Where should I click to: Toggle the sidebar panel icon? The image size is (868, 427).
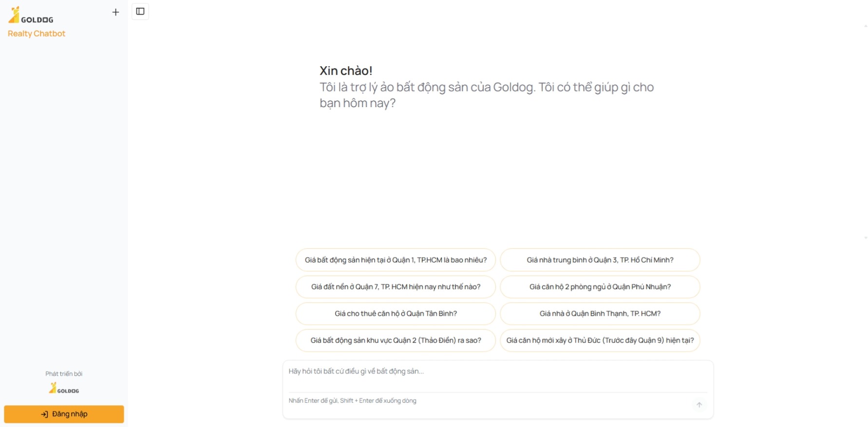(x=140, y=11)
